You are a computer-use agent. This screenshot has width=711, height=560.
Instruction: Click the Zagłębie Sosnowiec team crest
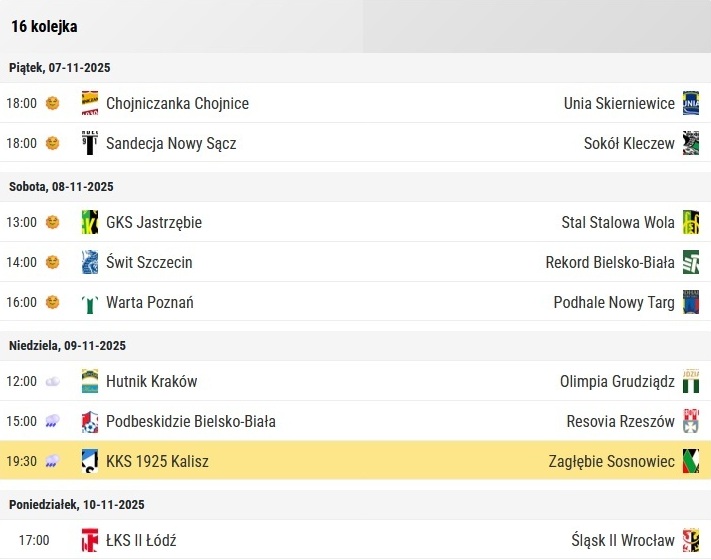click(691, 461)
